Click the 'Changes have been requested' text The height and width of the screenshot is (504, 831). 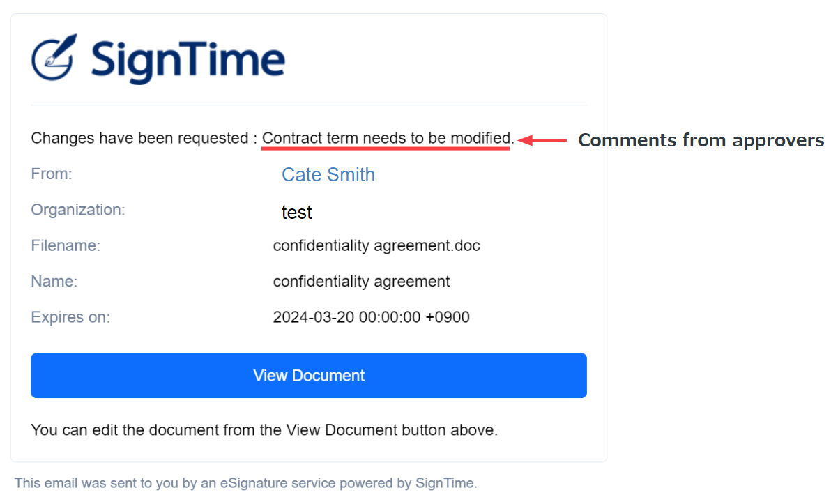click(139, 138)
